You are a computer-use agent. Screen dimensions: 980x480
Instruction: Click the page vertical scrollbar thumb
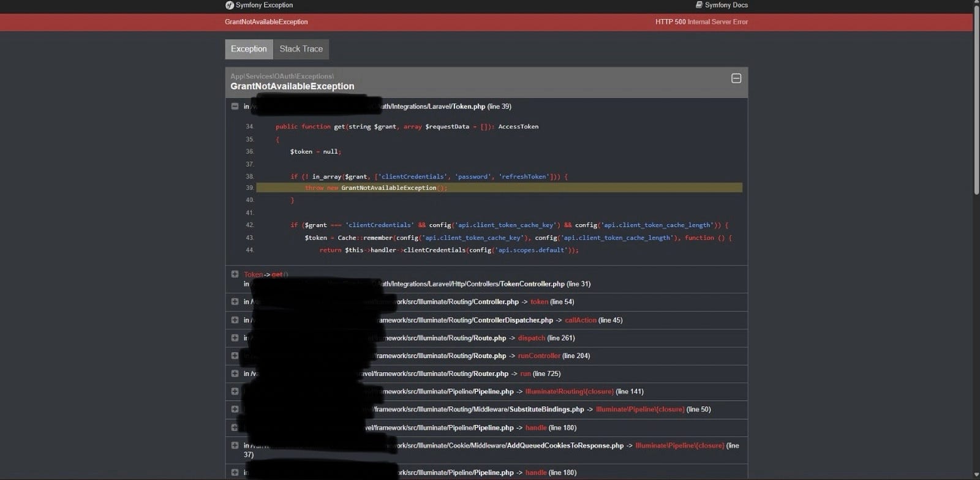pos(976,101)
